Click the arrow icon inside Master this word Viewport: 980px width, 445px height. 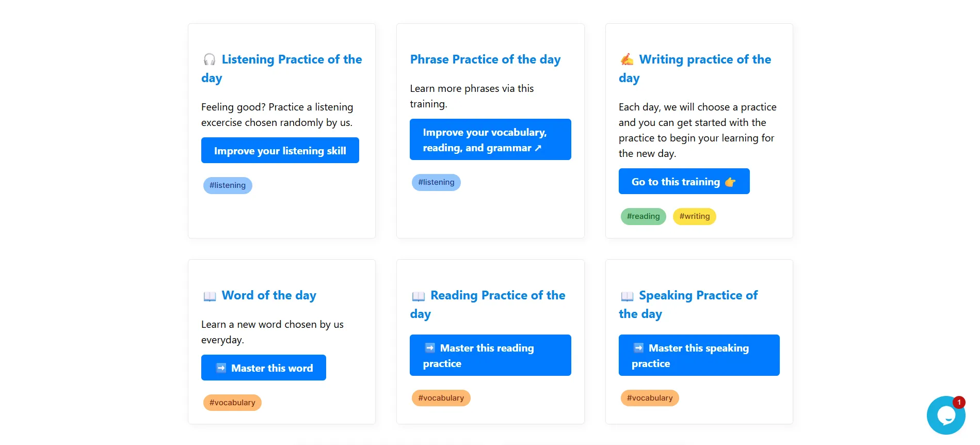point(222,368)
